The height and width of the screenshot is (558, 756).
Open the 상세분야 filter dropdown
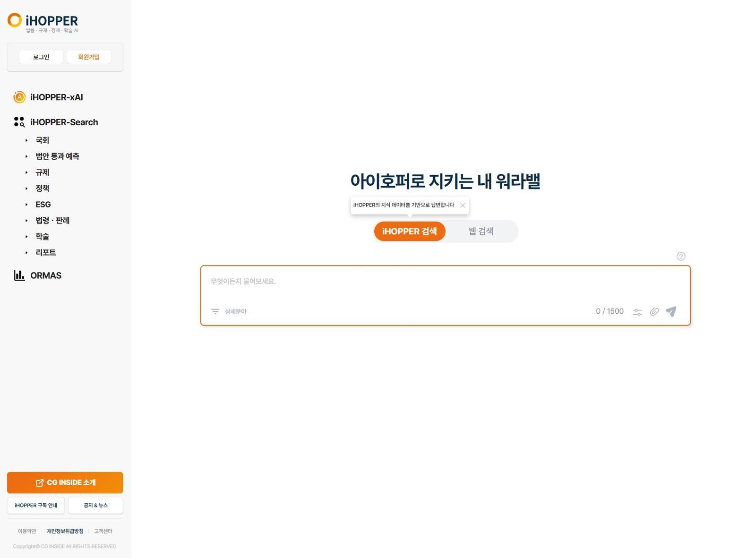tap(229, 311)
